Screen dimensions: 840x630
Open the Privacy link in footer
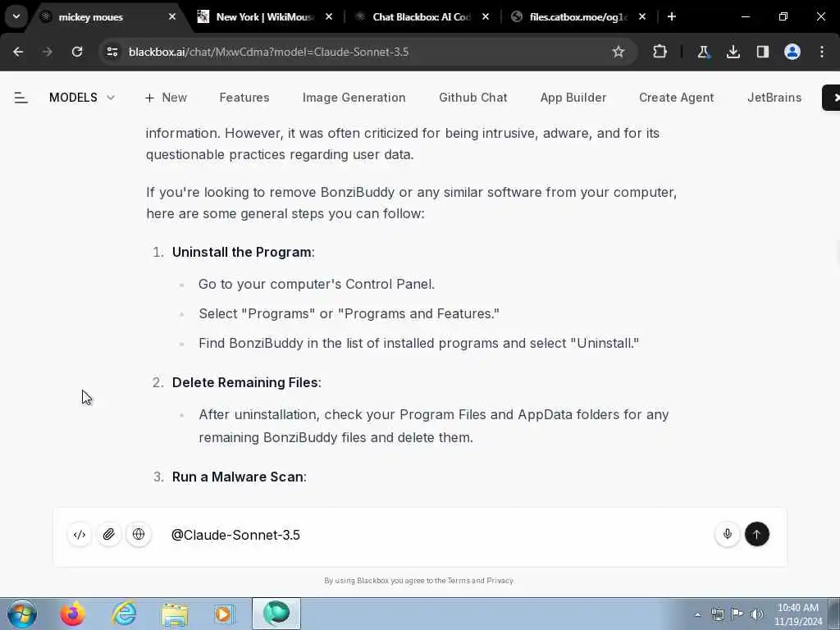click(x=500, y=580)
